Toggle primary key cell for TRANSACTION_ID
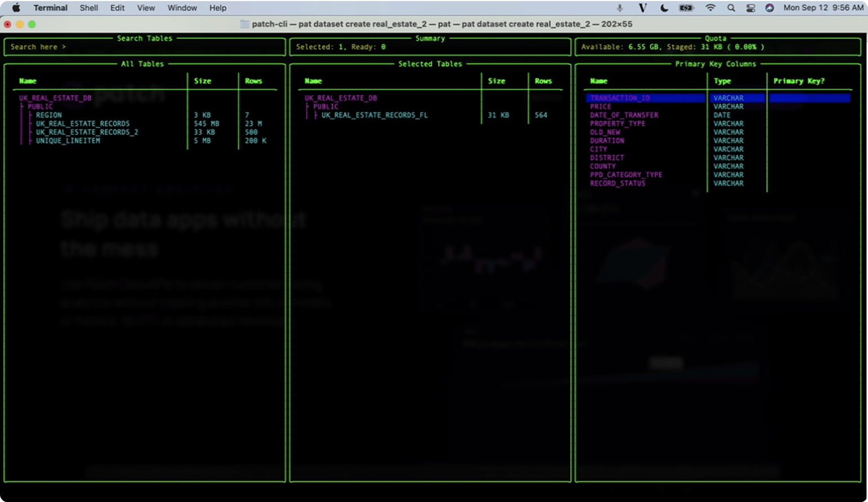The image size is (868, 502). (810, 98)
